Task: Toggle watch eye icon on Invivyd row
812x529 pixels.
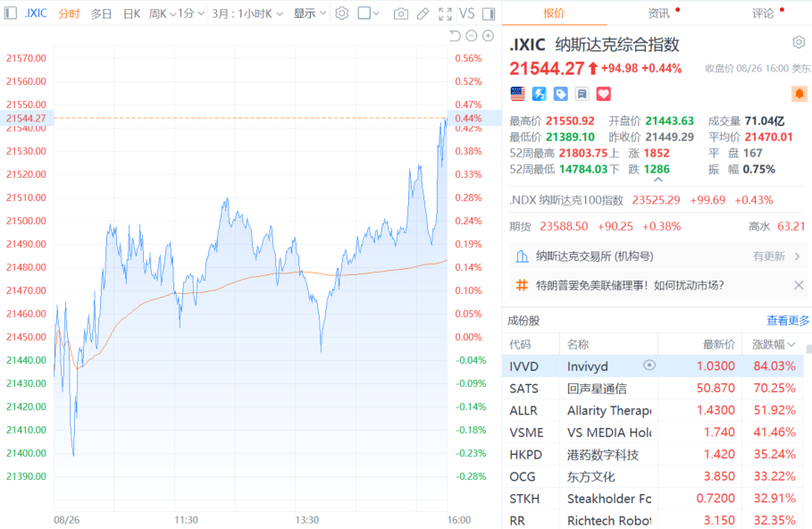Action: tap(649, 365)
